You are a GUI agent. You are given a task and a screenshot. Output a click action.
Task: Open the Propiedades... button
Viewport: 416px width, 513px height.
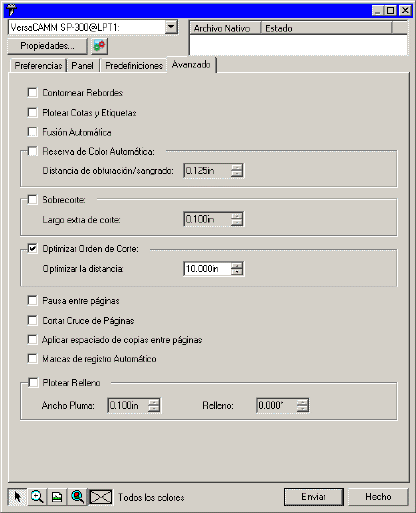click(47, 46)
